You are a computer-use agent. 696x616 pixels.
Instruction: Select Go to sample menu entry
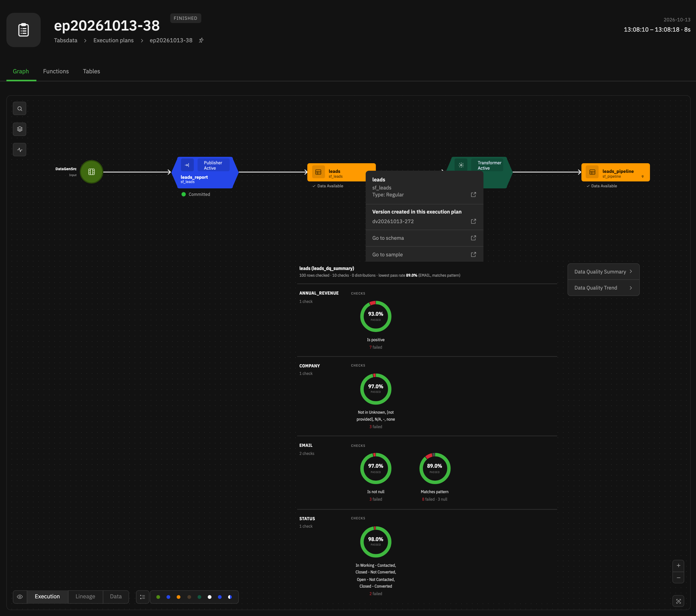(x=424, y=254)
